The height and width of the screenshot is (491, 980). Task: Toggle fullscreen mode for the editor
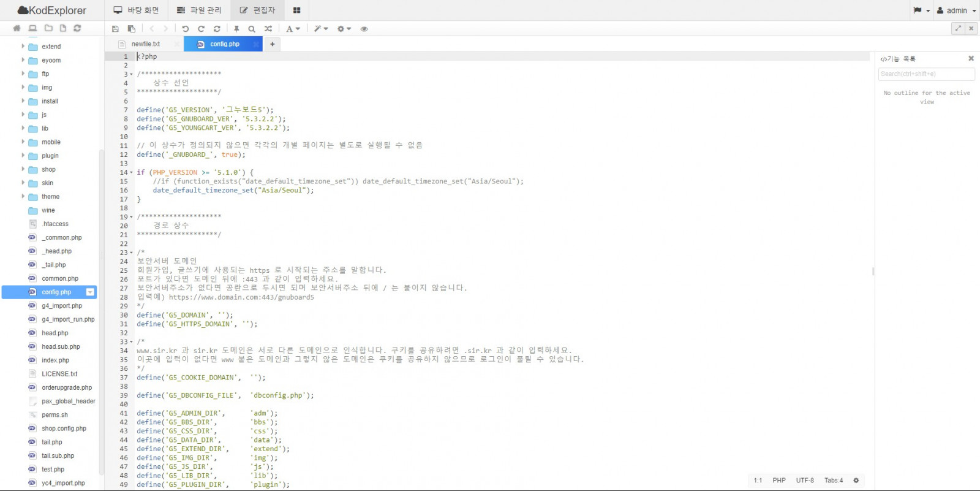click(958, 28)
